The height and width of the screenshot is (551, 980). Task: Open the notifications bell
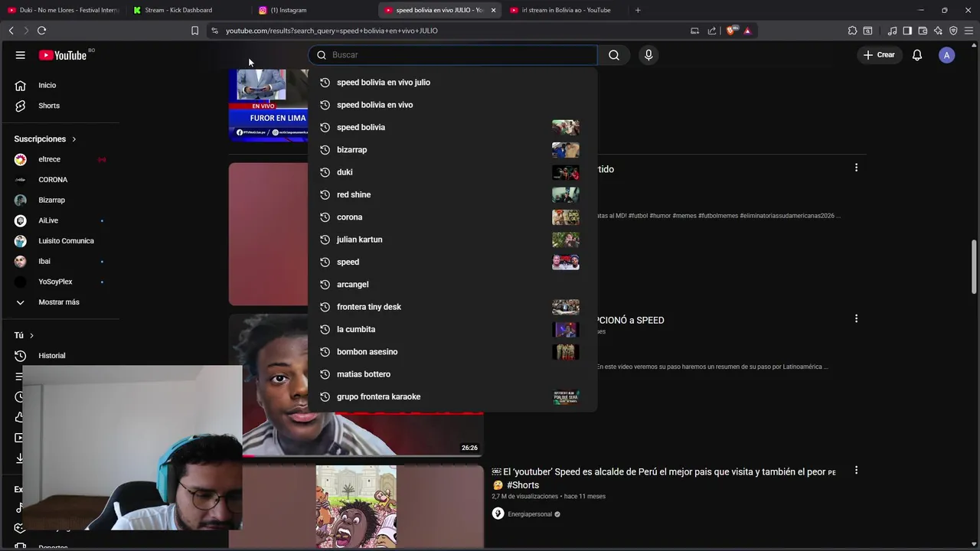(917, 55)
